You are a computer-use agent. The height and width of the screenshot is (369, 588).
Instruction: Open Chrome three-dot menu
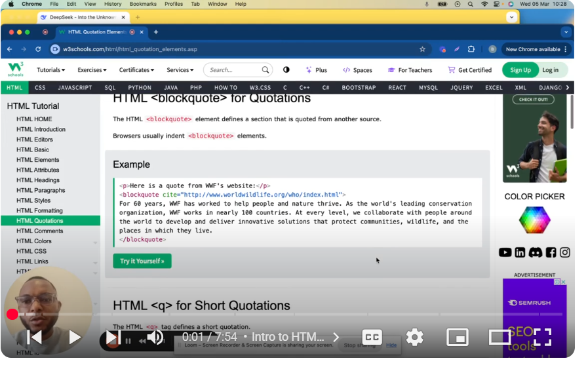click(x=566, y=49)
